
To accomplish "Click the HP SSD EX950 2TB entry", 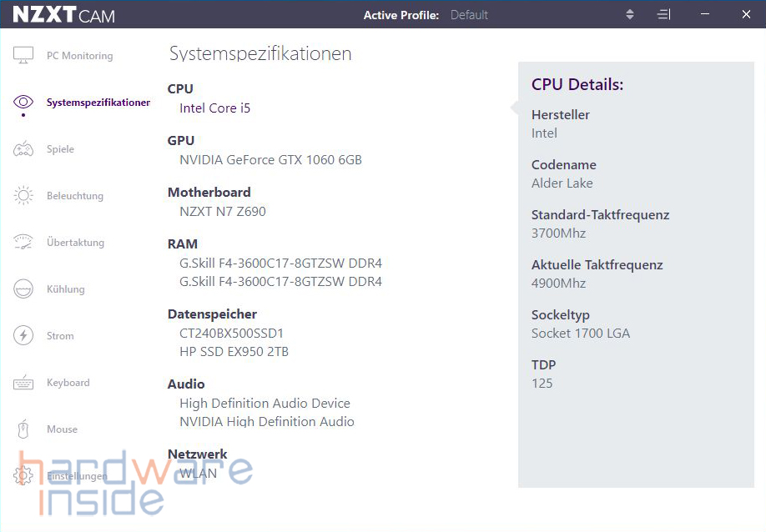I will pyautogui.click(x=234, y=352).
